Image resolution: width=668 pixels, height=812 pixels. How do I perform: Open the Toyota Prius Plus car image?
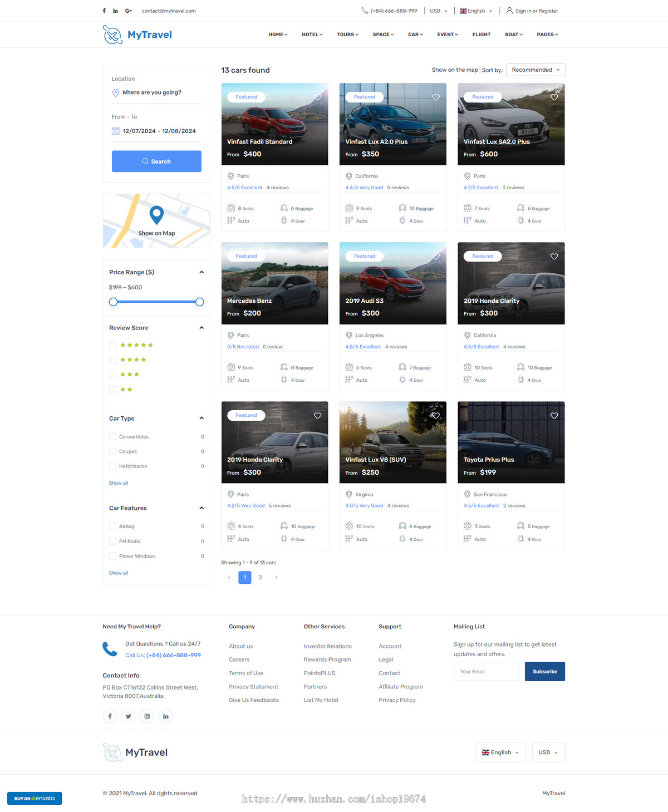511,442
